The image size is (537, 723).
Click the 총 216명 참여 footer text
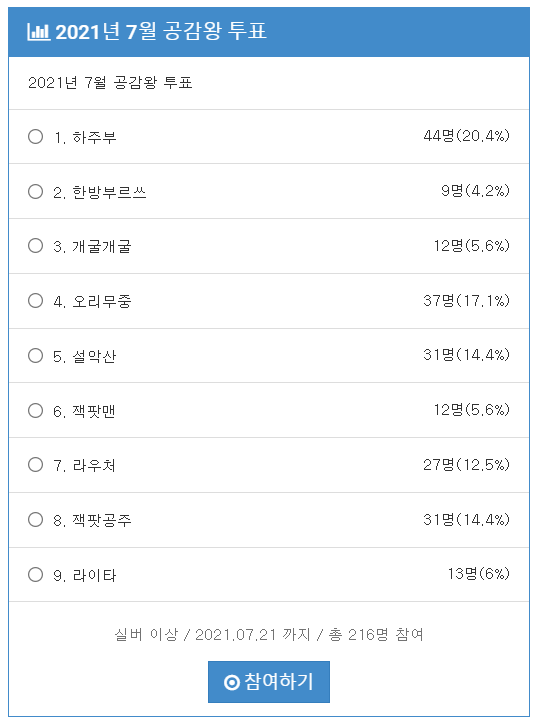pos(376,635)
